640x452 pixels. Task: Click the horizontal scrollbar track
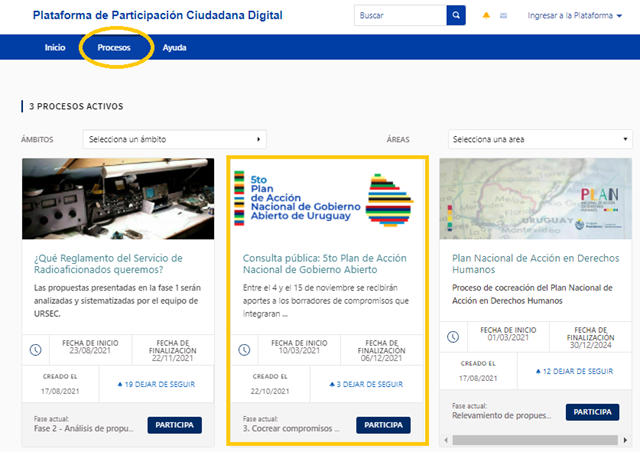coord(535,440)
